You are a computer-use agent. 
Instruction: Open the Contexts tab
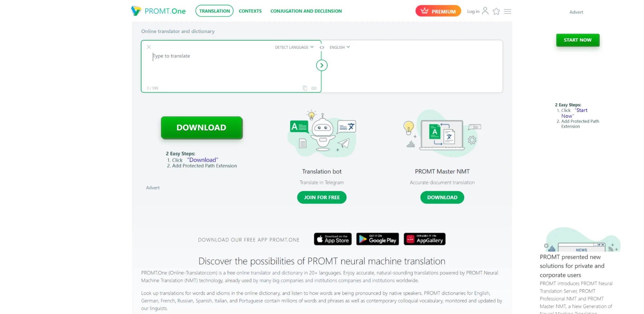(x=250, y=11)
